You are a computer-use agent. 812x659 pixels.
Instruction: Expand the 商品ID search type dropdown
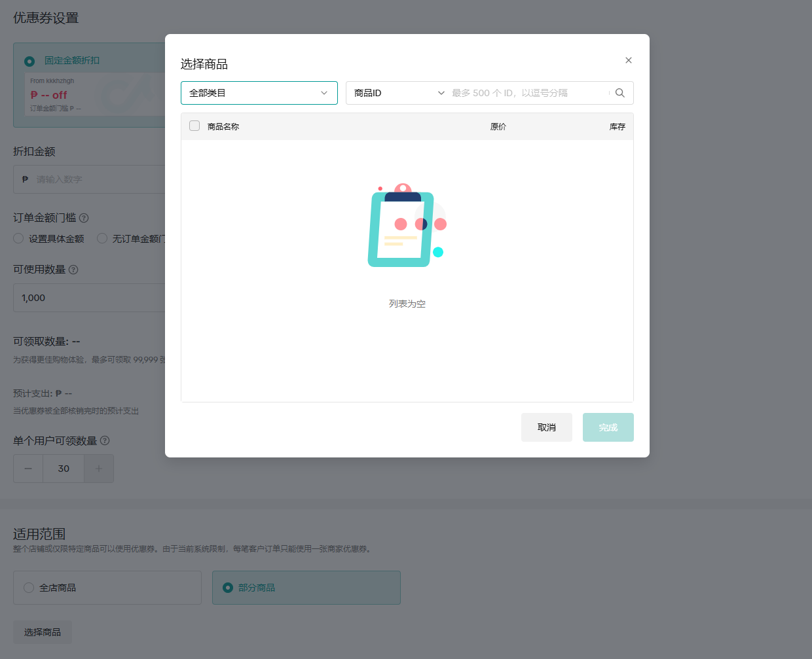pos(398,93)
